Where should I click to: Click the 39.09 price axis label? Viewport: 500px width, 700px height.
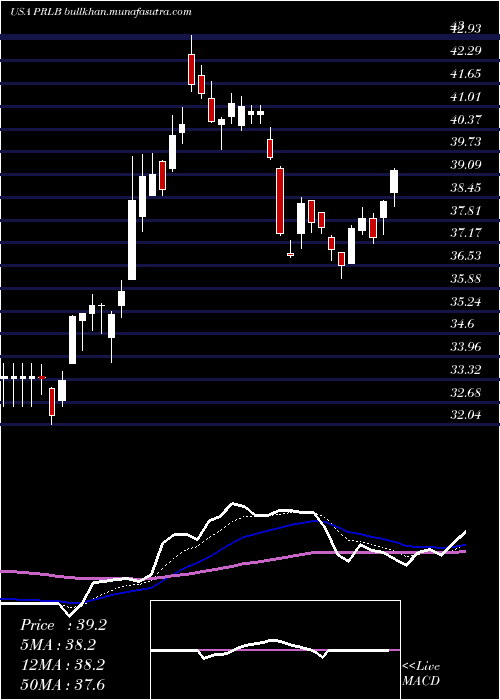point(466,165)
